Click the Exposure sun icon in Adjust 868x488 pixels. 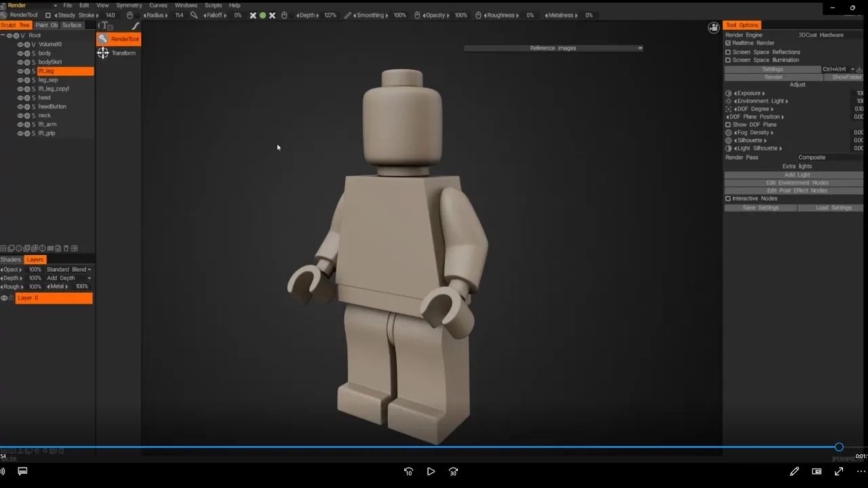[x=728, y=93]
